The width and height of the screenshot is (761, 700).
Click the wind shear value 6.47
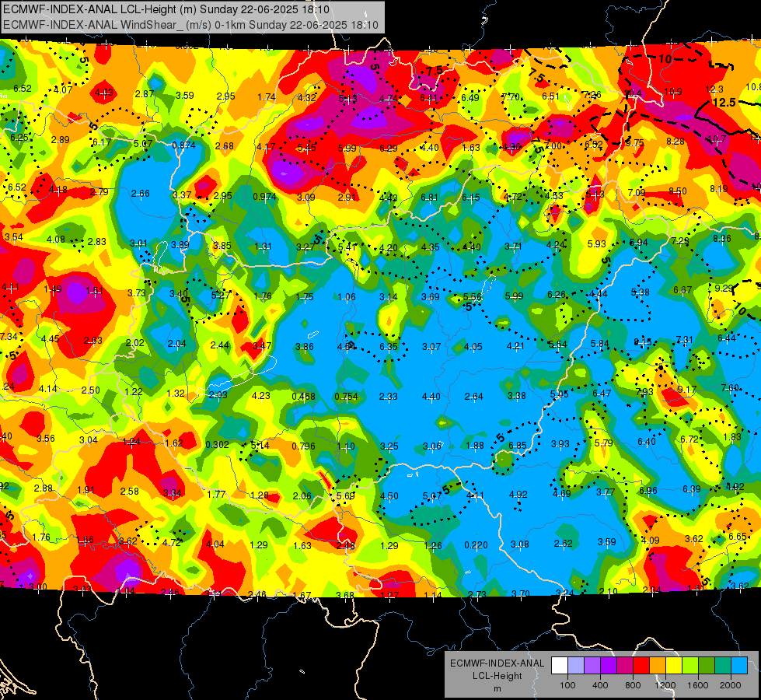602,394
